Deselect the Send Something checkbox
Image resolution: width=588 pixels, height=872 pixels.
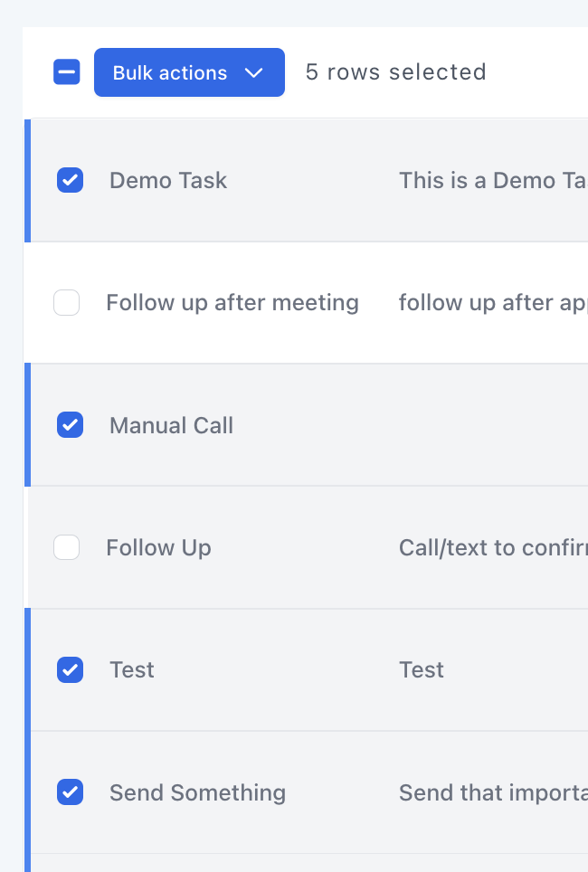[x=70, y=792]
